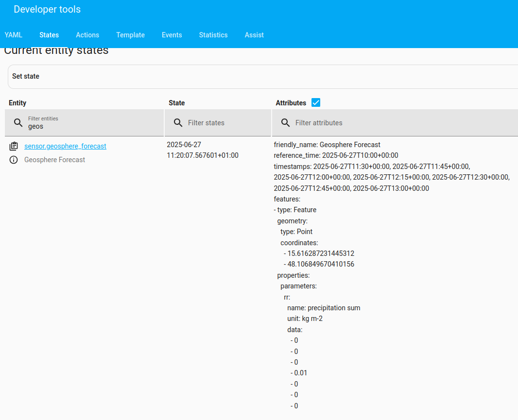Viewport: 518px width, 420px height.
Task: Click the search icon in Filter attributes
Action: click(285, 123)
